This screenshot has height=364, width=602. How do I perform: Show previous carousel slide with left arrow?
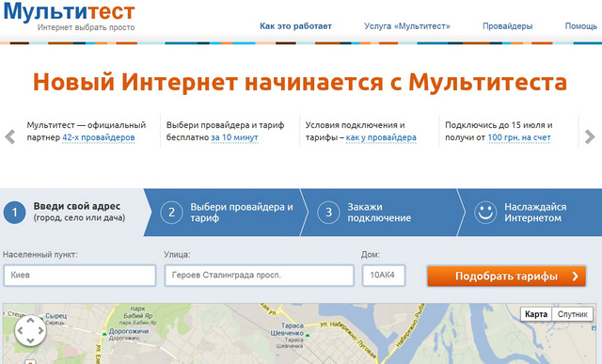coord(10,136)
